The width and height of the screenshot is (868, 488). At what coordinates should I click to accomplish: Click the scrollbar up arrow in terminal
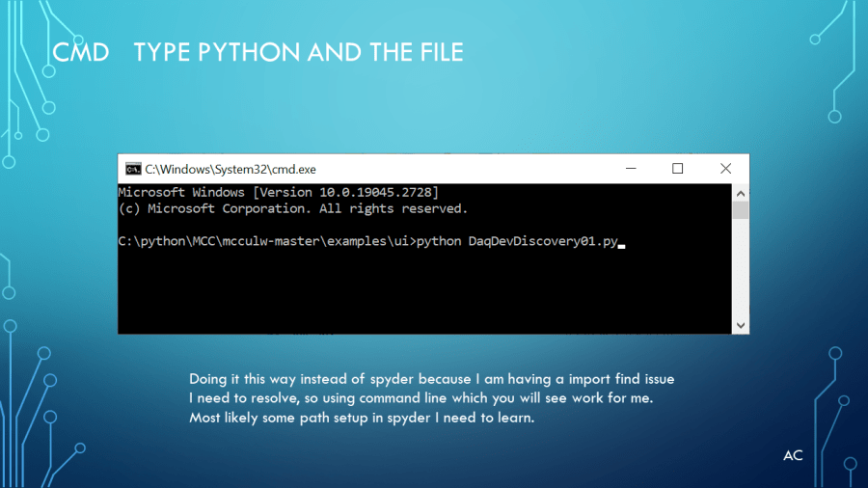coord(741,191)
